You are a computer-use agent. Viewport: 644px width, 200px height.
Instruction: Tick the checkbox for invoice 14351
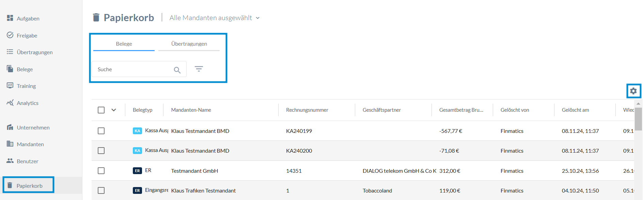pos(101,171)
